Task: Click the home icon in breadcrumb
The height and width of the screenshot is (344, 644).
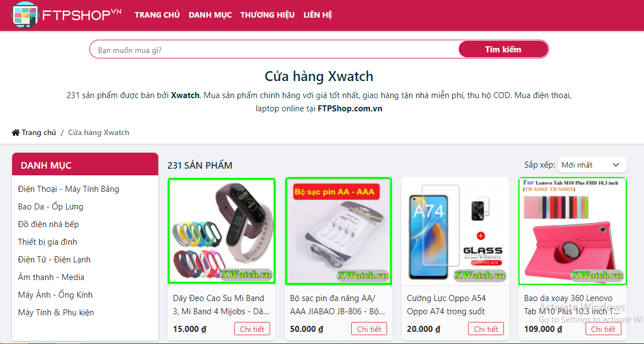Action: point(15,133)
